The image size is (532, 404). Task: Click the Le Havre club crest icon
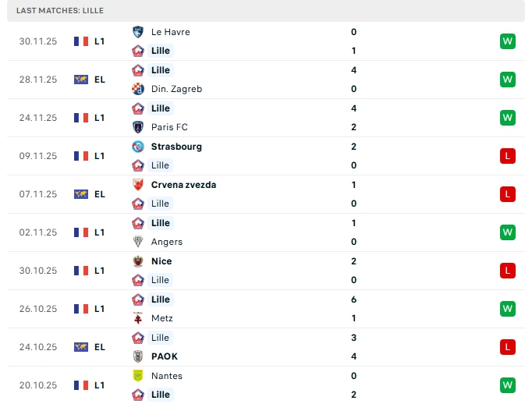coord(138,32)
